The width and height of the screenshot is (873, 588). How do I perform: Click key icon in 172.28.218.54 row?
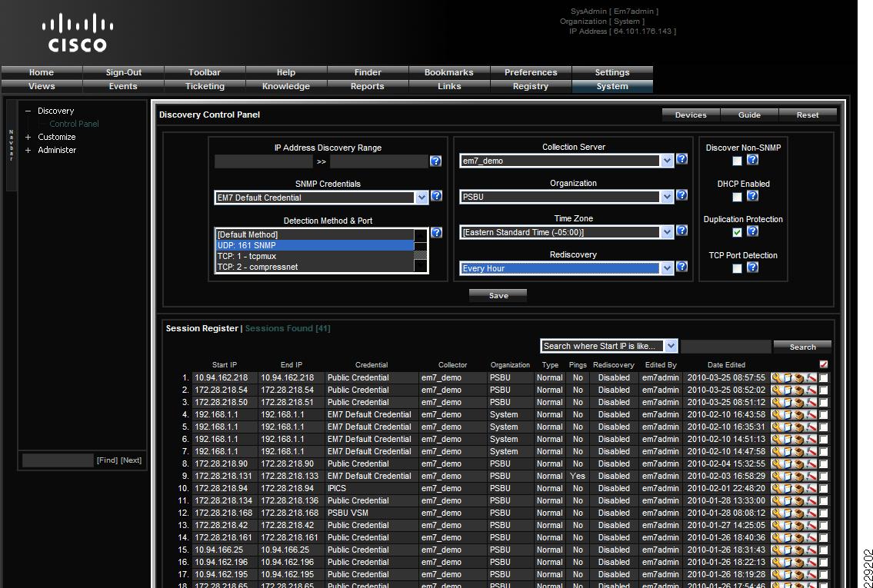point(777,390)
